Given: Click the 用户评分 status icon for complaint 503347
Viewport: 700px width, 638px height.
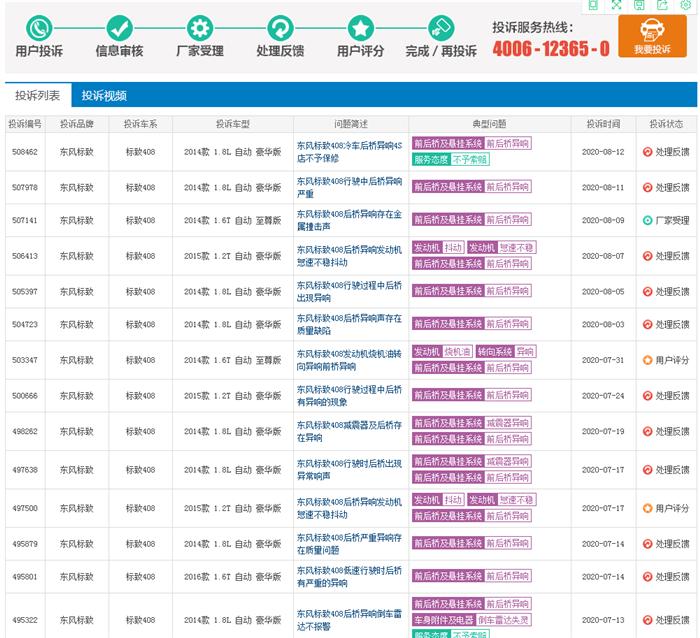Looking at the screenshot, I should coord(647,360).
